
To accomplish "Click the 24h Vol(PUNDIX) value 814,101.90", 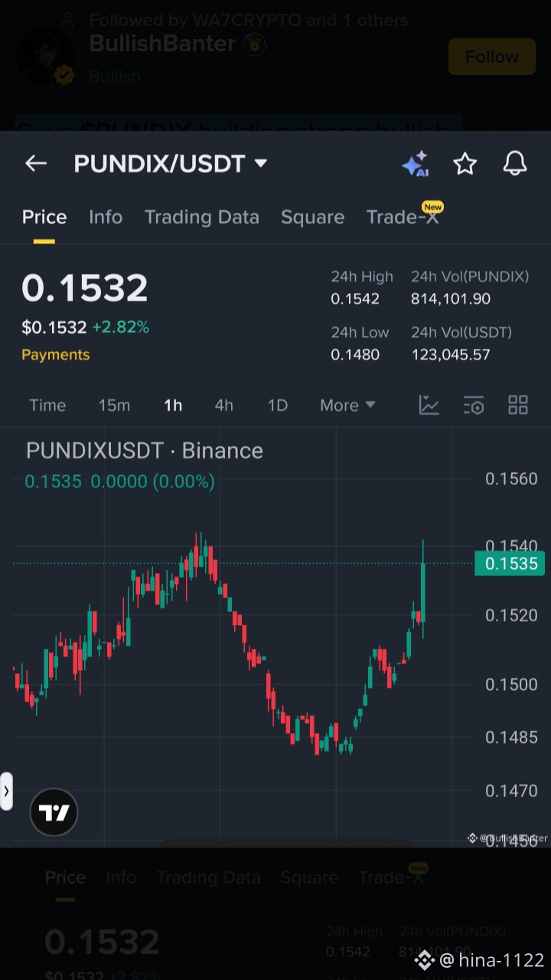I will tap(451, 299).
